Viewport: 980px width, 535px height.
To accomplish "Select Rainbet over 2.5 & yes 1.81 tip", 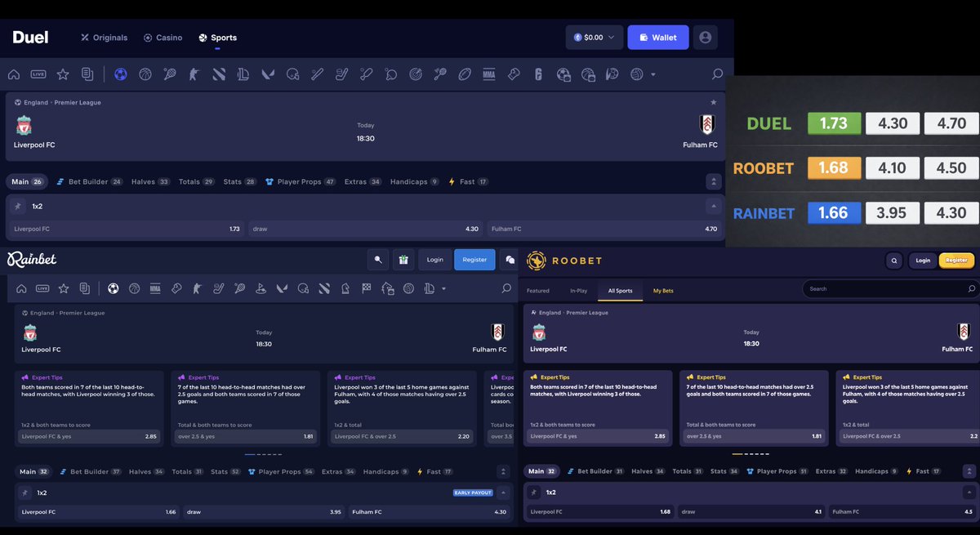I will point(243,436).
